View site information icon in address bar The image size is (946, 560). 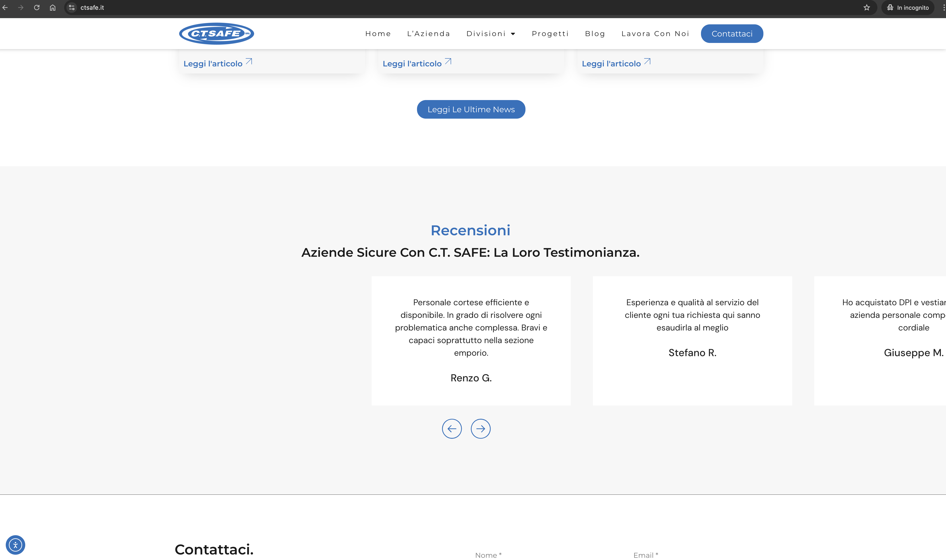coord(72,8)
